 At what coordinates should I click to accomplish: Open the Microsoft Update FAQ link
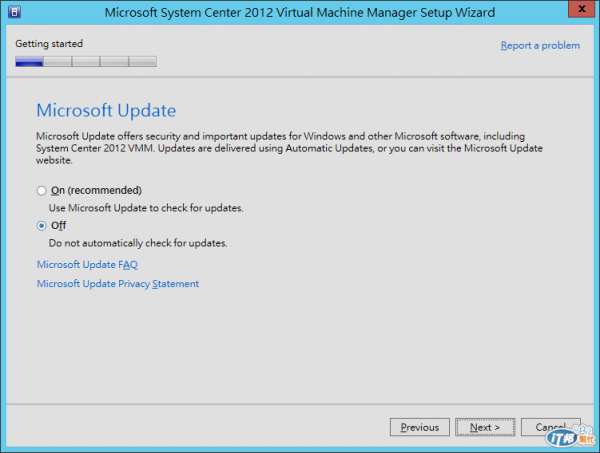[x=87, y=264]
